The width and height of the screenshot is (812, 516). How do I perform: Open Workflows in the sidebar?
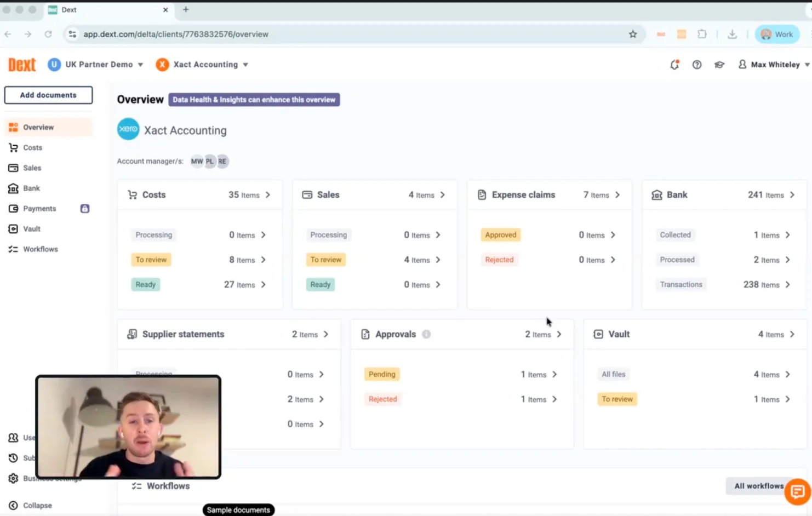pos(48,249)
